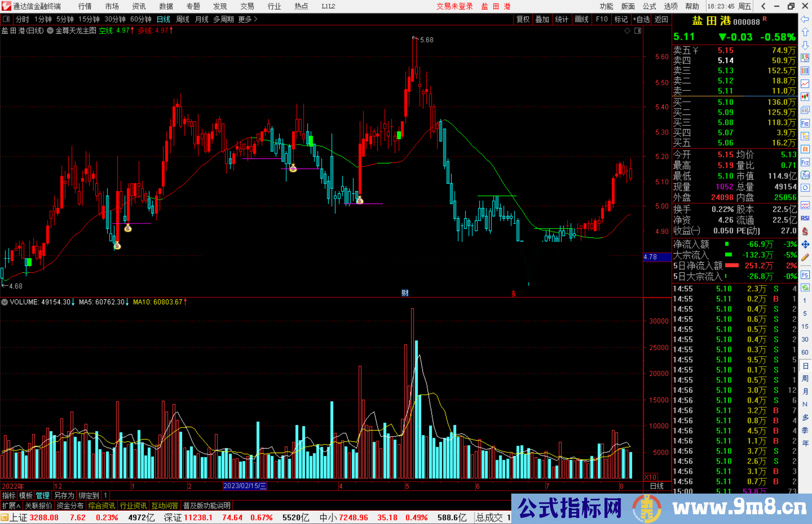Click the blue 4.78 price marker
This screenshot has height=524, width=812.
pos(657,257)
